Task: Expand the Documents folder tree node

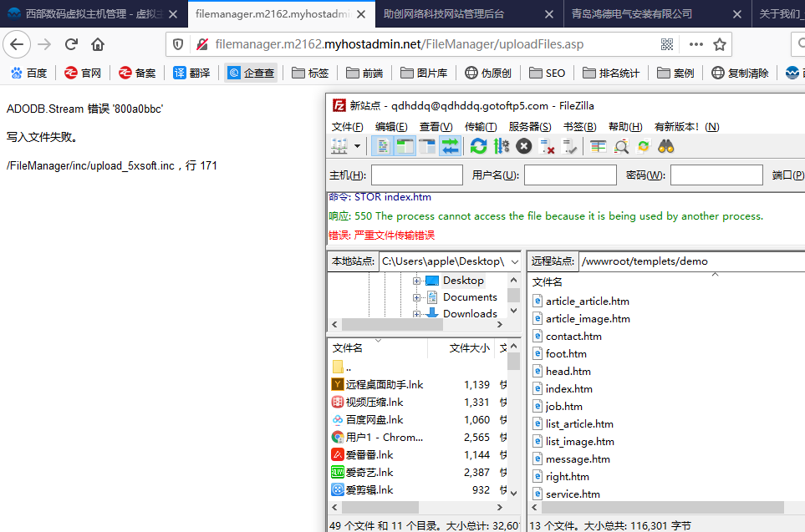Action: (416, 297)
